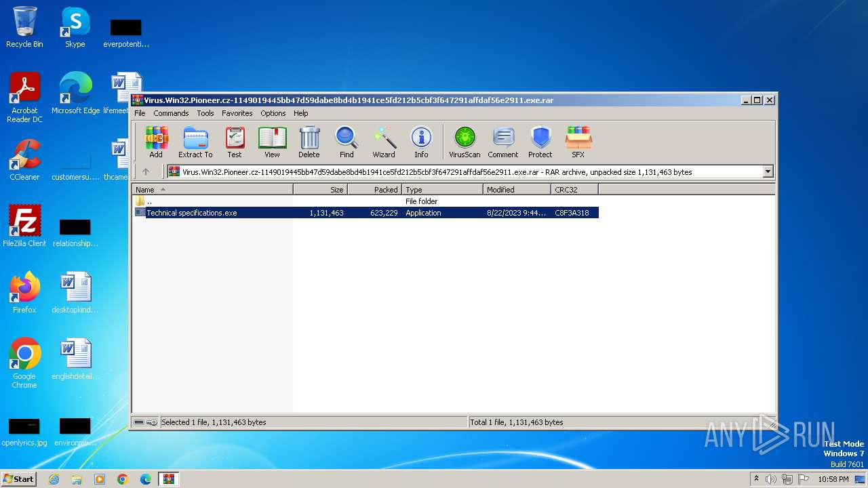This screenshot has height=488, width=868.
Task: Open Chrome from the taskbar
Action: coord(123,479)
